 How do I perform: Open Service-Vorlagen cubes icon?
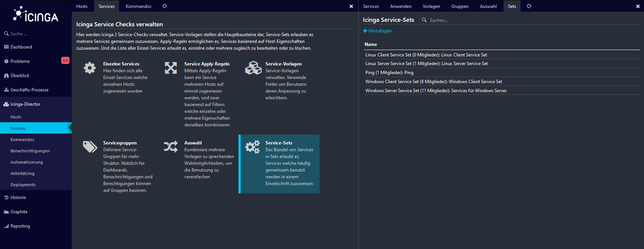click(253, 68)
